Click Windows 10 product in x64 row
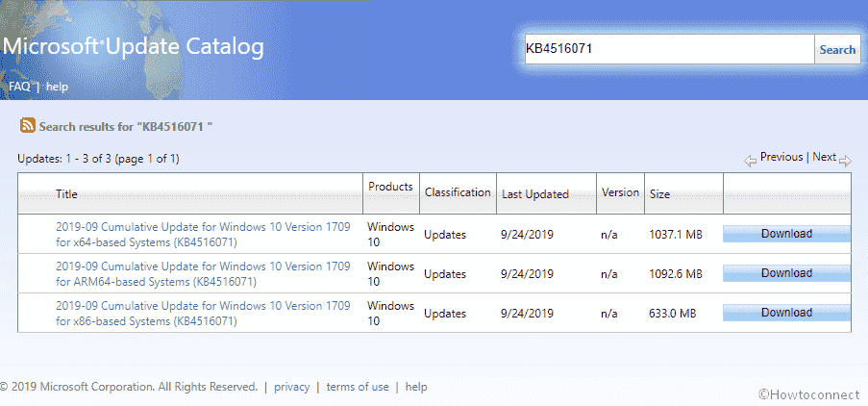Image resolution: width=868 pixels, height=406 pixels. pos(391,235)
